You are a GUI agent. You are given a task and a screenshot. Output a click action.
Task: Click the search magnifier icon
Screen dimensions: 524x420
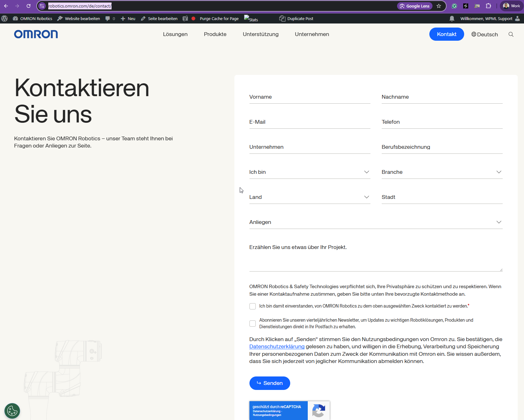point(511,34)
